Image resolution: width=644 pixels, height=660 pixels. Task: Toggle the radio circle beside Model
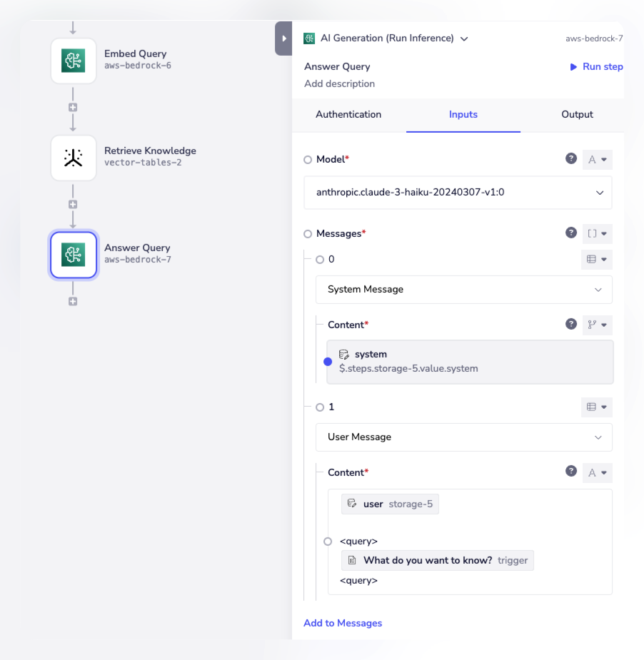pos(308,160)
